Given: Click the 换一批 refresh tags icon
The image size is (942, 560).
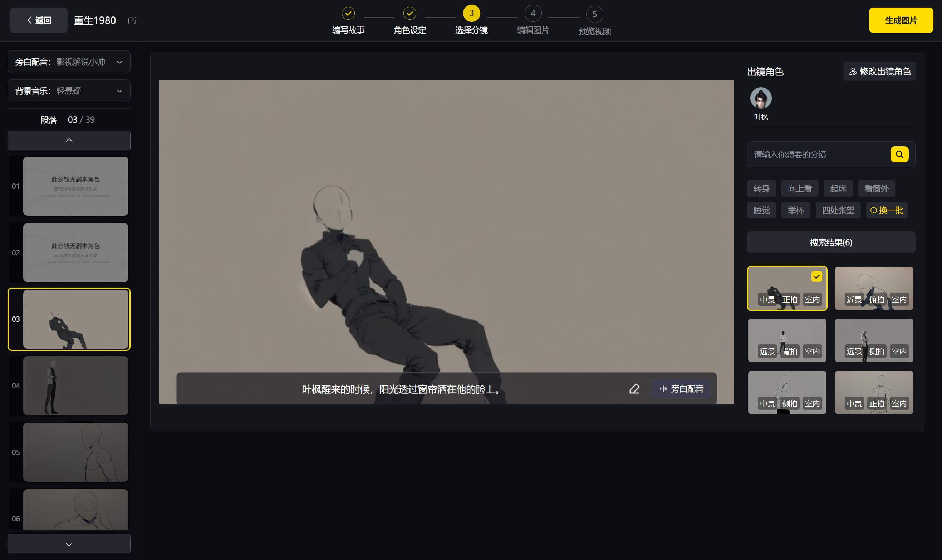Looking at the screenshot, I should 873,211.
